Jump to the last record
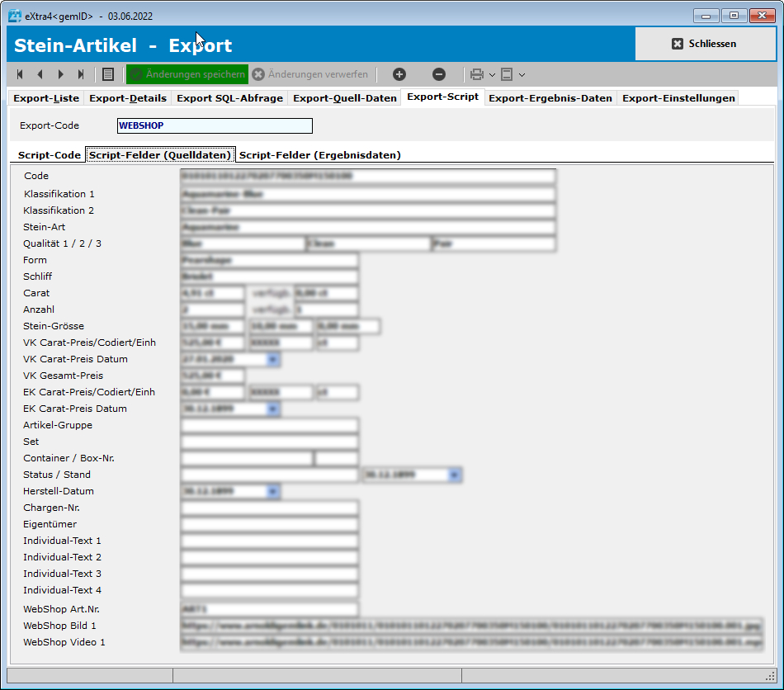 pos(80,74)
